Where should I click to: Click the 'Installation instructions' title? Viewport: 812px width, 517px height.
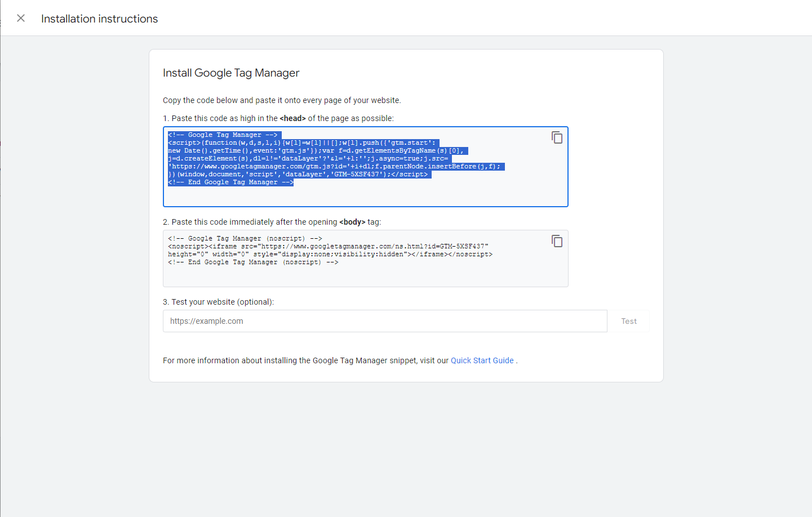point(99,19)
